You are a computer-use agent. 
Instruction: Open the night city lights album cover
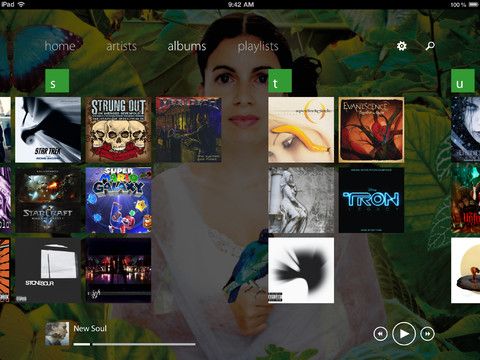118,270
